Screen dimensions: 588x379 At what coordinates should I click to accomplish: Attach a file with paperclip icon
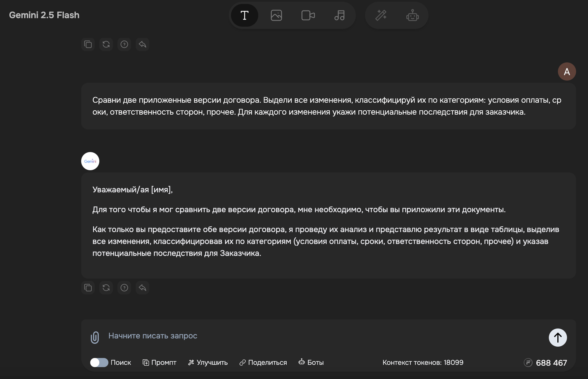[x=95, y=338]
